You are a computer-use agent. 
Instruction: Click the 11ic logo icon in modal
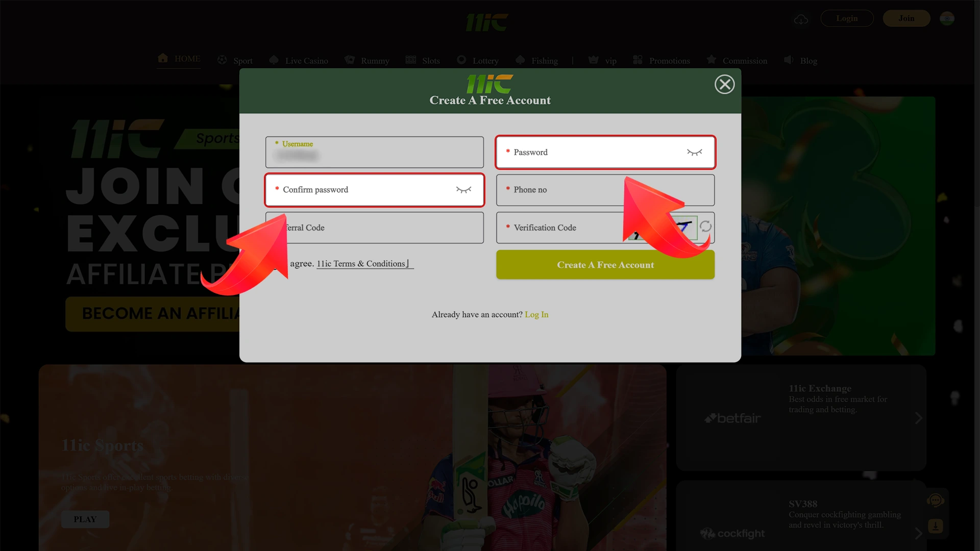pos(489,82)
